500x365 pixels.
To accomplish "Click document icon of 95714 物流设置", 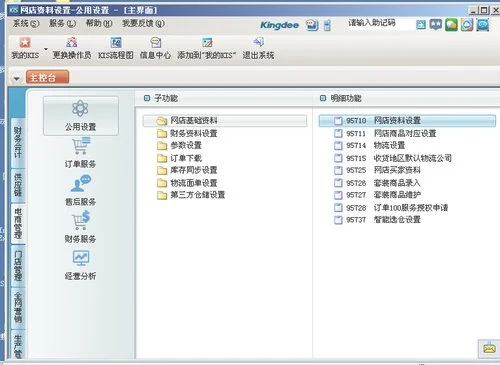I will 338,145.
